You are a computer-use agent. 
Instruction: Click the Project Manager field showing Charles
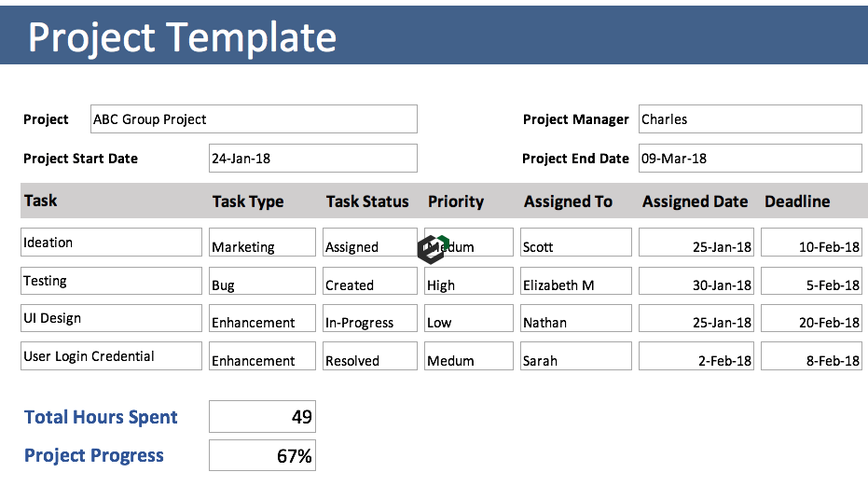tap(750, 119)
